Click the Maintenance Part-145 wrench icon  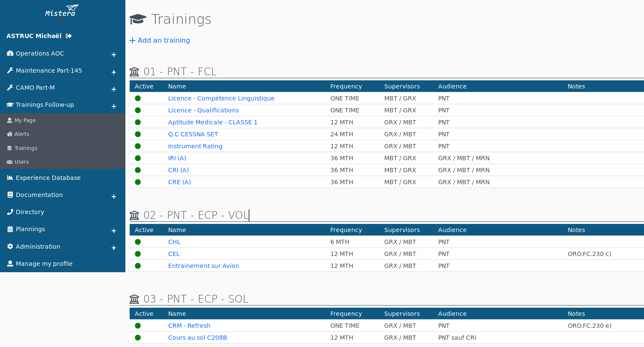(10, 71)
